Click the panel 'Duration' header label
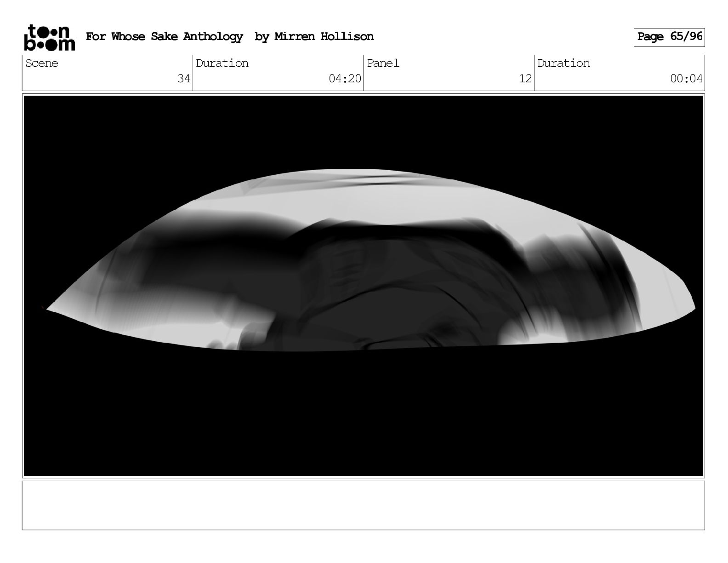 pyautogui.click(x=564, y=63)
